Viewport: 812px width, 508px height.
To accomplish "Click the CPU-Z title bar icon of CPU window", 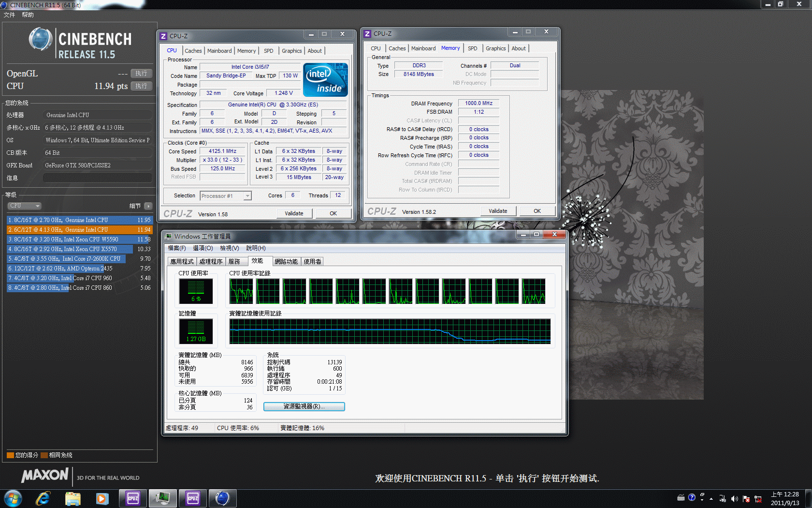I will click(163, 36).
